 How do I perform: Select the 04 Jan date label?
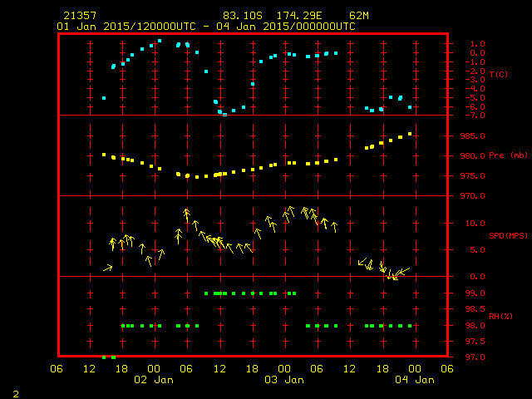click(413, 380)
